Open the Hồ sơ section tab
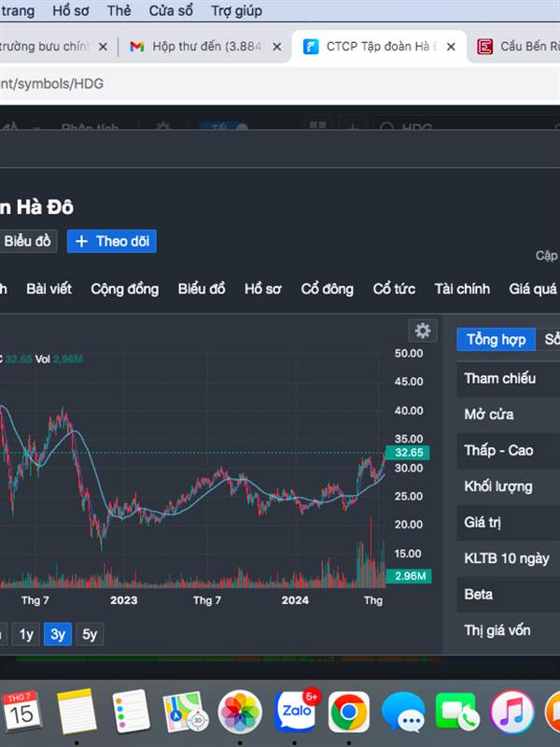Viewport: 560px width, 747px height. click(263, 289)
